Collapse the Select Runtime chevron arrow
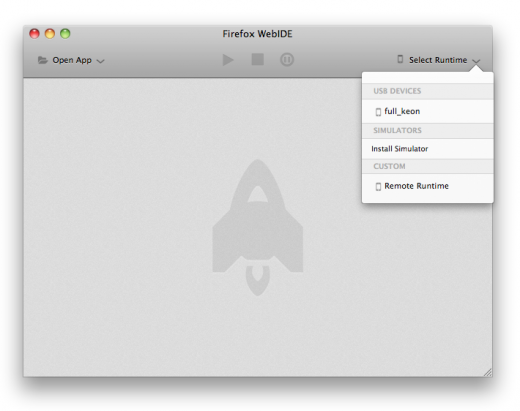520x411 pixels. pos(476,61)
